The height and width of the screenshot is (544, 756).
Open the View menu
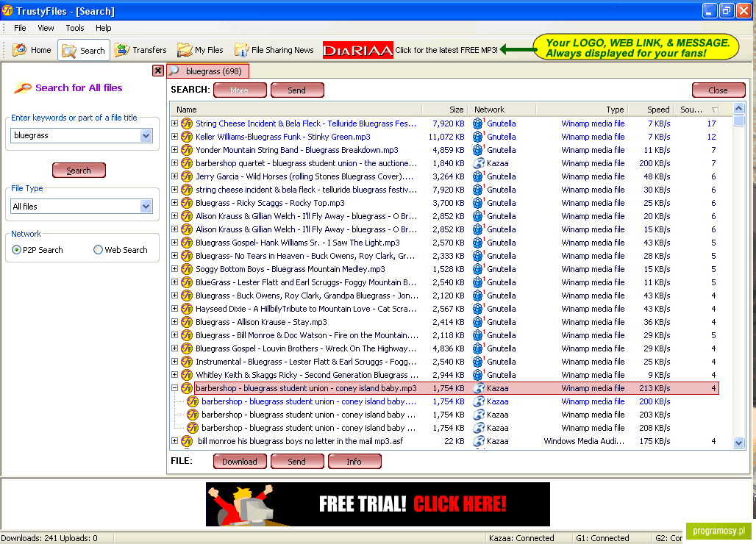coord(46,28)
